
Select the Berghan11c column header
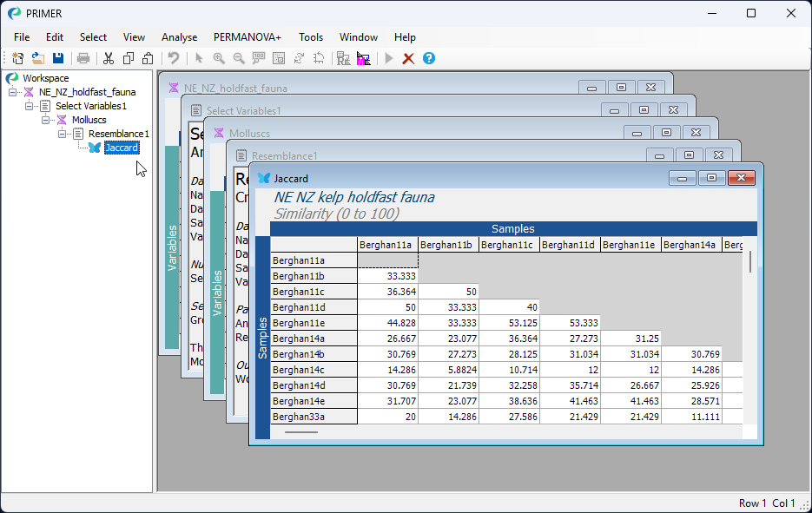509,245
